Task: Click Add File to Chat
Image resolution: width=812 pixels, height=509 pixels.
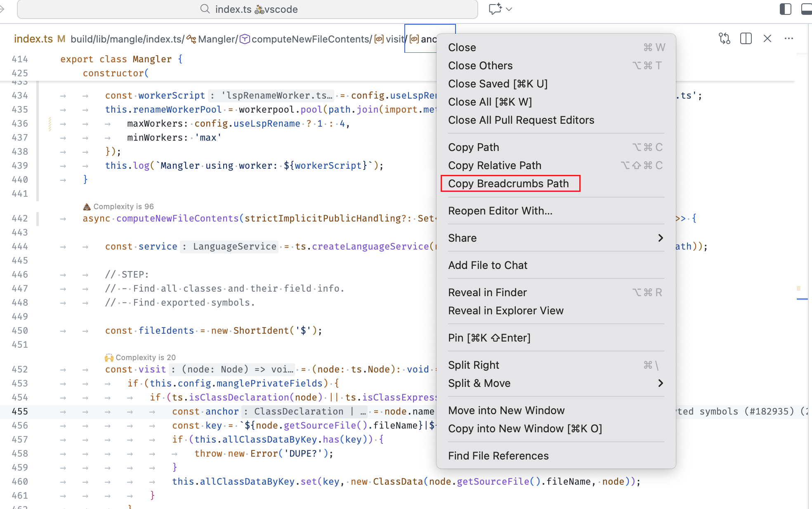Action: click(x=488, y=265)
